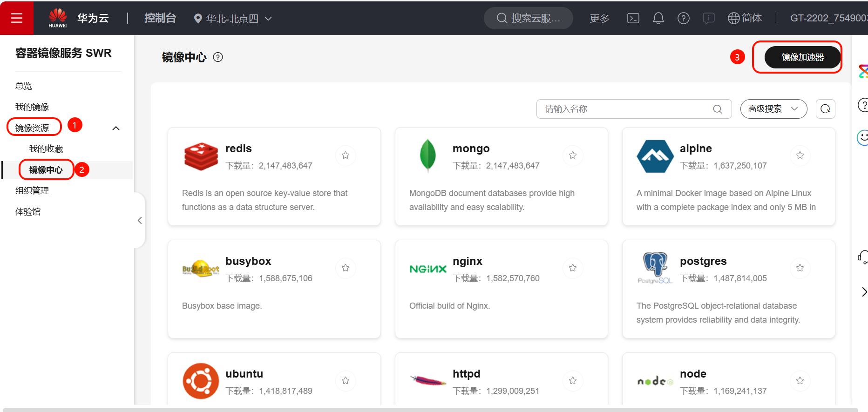Image resolution: width=868 pixels, height=412 pixels.
Task: Click the httpd feather logo
Action: tap(428, 381)
